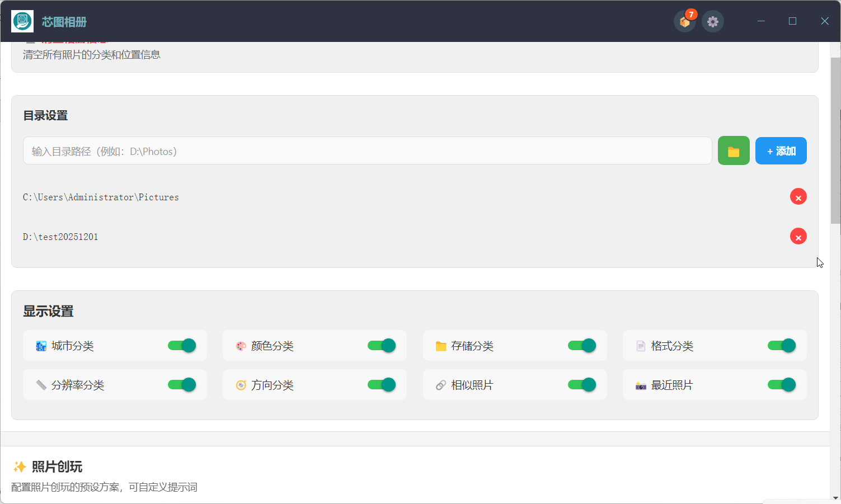Image resolution: width=841 pixels, height=504 pixels.
Task: Click the 相似照片 link icon
Action: (x=441, y=385)
